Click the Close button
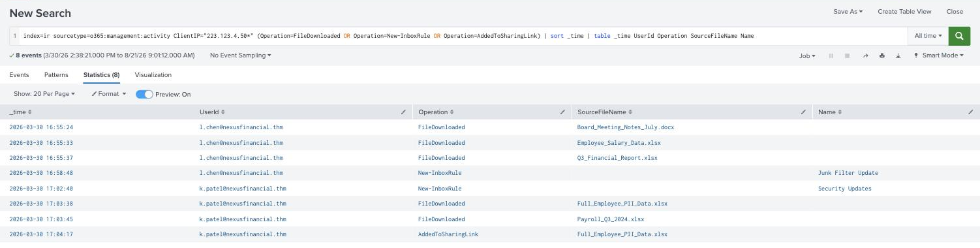Screen dimensions: 980x248 coord(955,12)
